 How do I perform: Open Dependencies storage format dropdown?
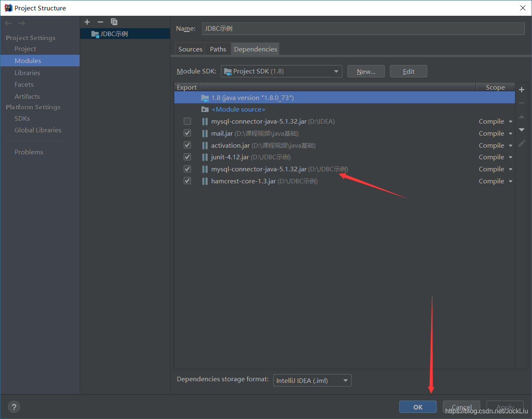coord(312,380)
